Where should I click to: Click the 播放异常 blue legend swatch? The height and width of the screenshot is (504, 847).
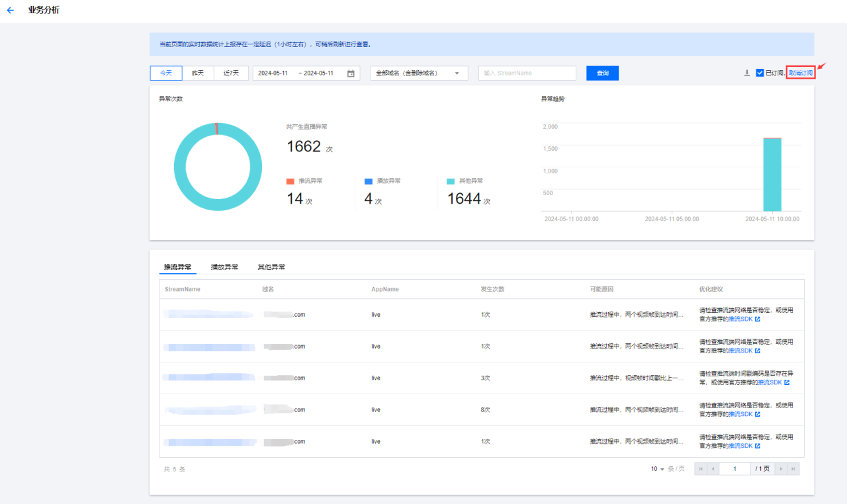pyautogui.click(x=369, y=181)
